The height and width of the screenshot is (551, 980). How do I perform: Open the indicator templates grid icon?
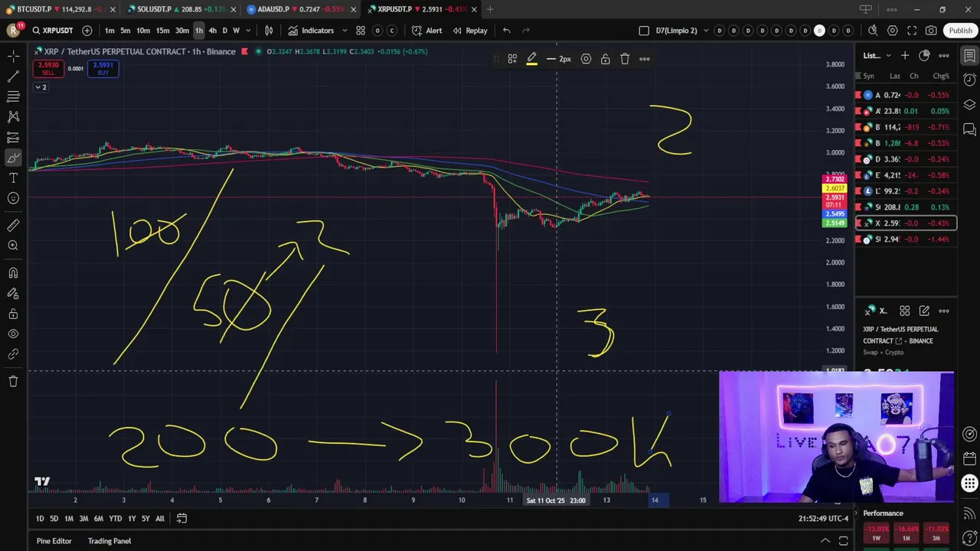point(361,31)
